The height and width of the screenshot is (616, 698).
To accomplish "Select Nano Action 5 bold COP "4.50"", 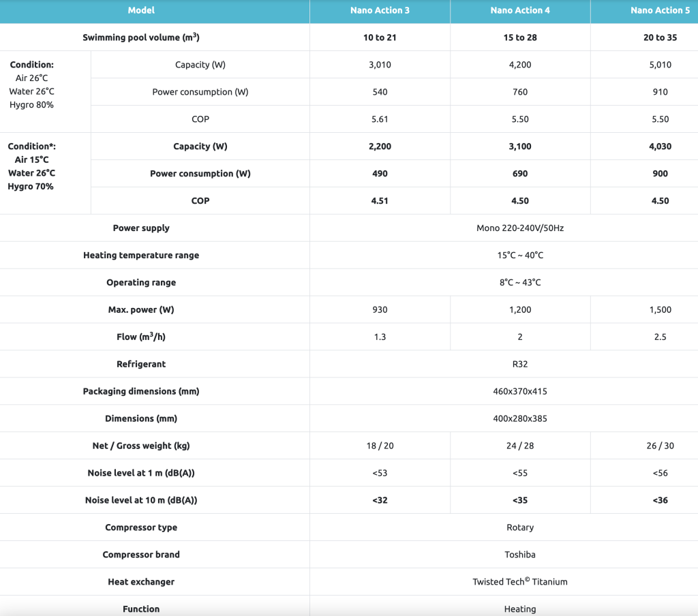I will click(x=660, y=201).
